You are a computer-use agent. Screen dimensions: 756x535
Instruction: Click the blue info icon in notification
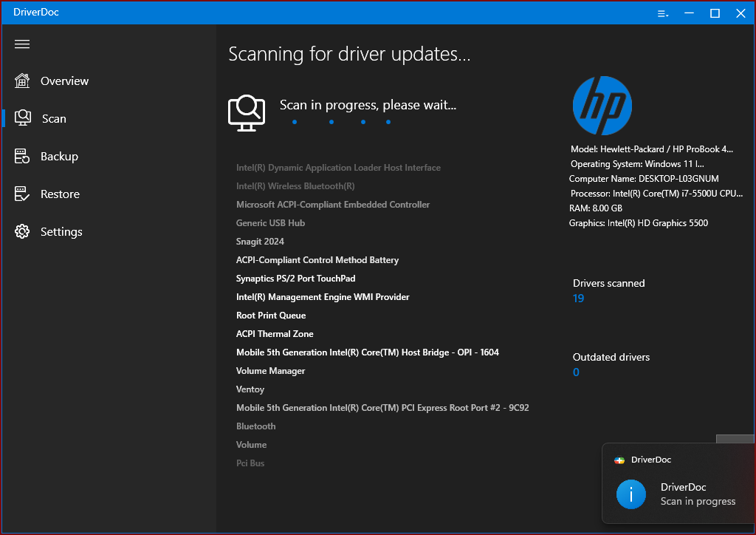631,494
